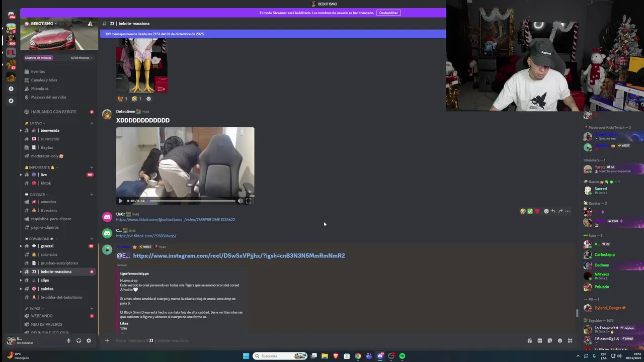Click the add a server plus icon

click(11, 89)
